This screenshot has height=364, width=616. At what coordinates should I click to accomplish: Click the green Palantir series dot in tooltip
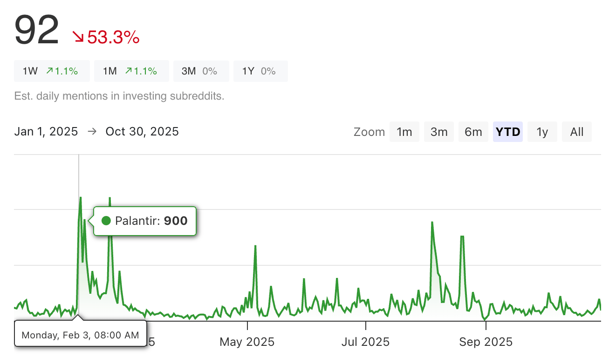point(106,221)
